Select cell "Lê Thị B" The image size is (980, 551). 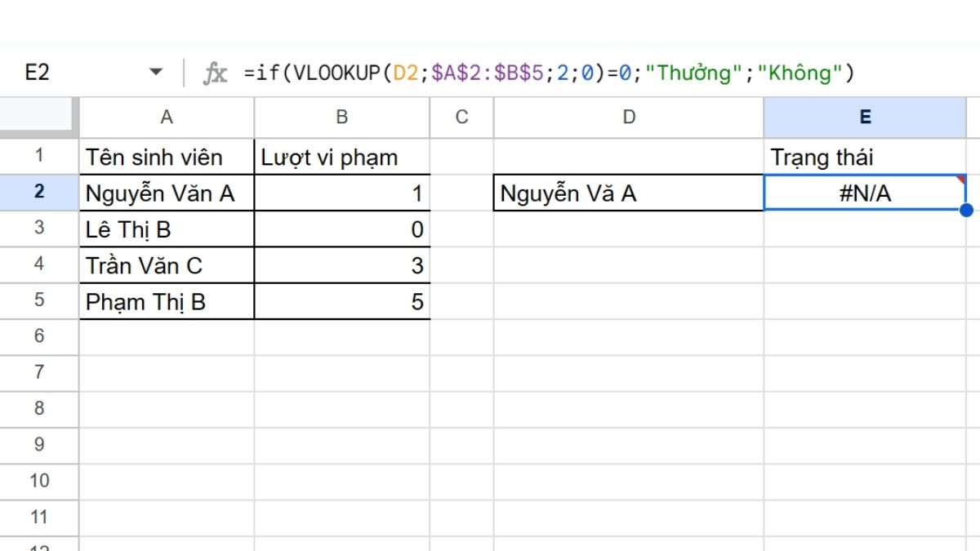click(x=167, y=229)
